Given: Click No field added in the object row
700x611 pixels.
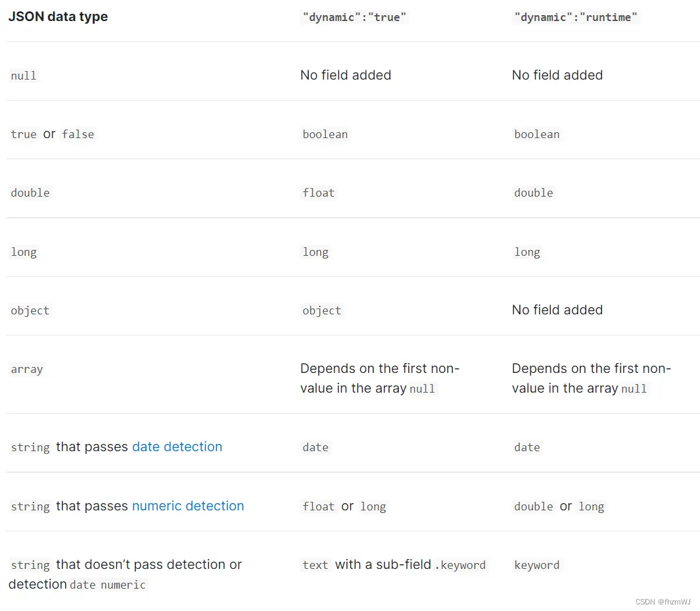Looking at the screenshot, I should coord(557,310).
